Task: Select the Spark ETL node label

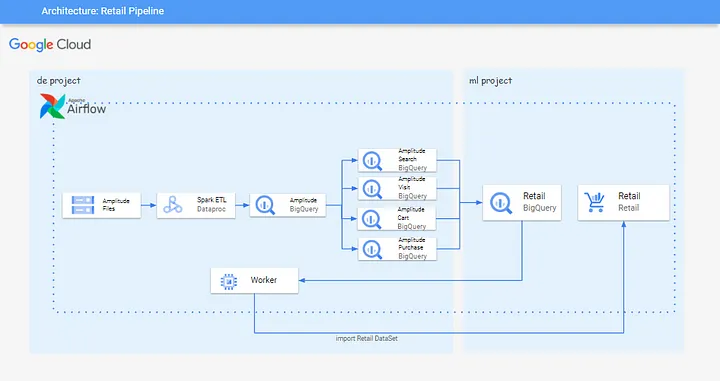Action: (x=212, y=200)
